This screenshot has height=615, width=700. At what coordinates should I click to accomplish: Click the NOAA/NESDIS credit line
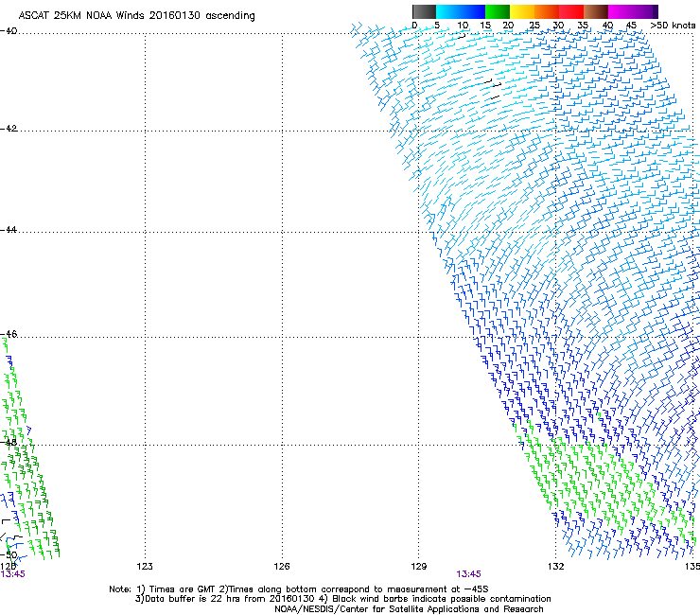(409, 609)
